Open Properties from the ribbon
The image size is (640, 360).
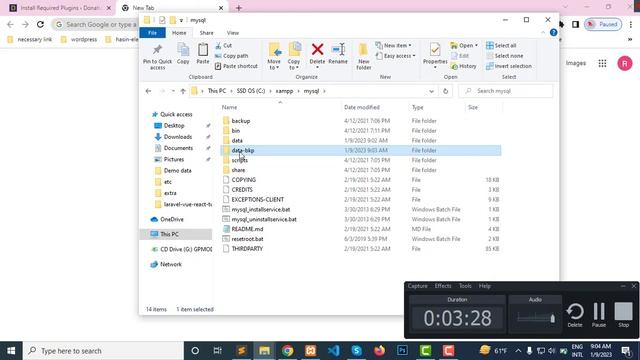click(435, 55)
